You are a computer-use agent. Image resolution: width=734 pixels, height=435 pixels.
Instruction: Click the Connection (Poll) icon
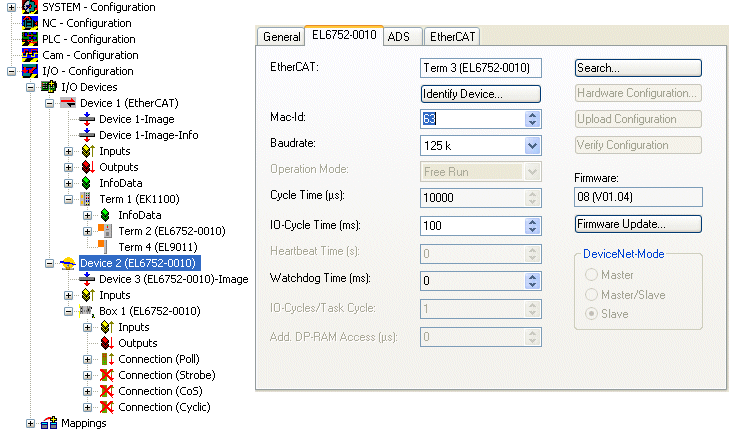coord(107,359)
